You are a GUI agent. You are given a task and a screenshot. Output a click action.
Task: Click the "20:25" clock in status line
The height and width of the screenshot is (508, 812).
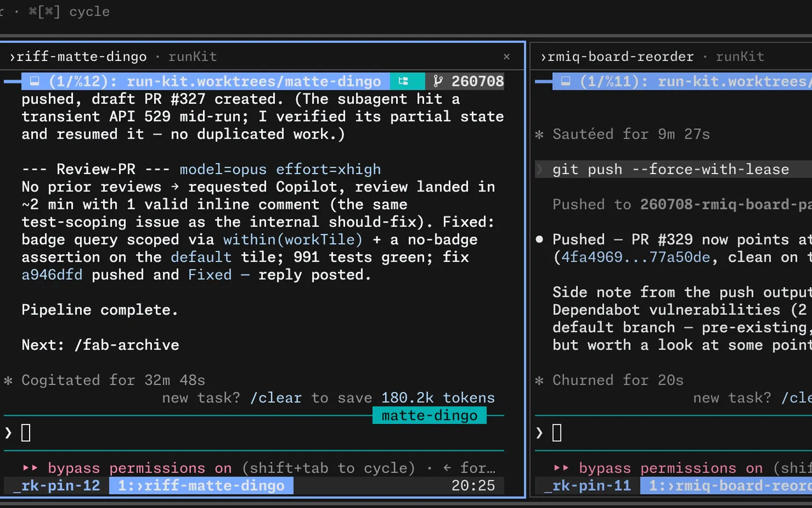pyautogui.click(x=473, y=486)
